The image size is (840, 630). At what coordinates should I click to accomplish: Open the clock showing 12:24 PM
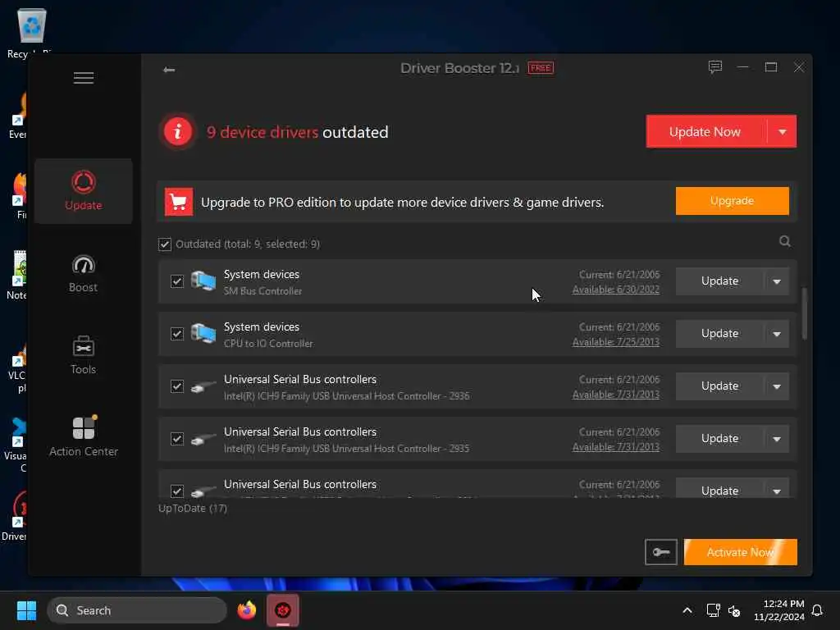[x=779, y=610]
